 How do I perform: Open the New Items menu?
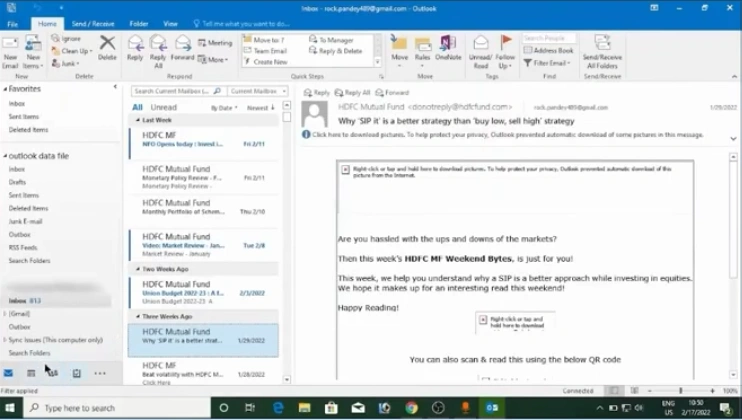[x=33, y=52]
